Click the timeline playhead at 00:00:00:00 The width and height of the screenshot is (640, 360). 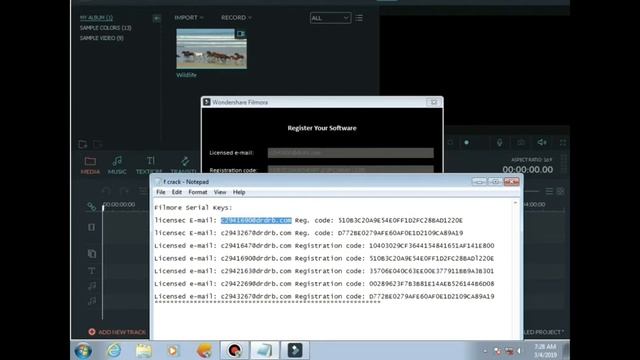pos(103,207)
